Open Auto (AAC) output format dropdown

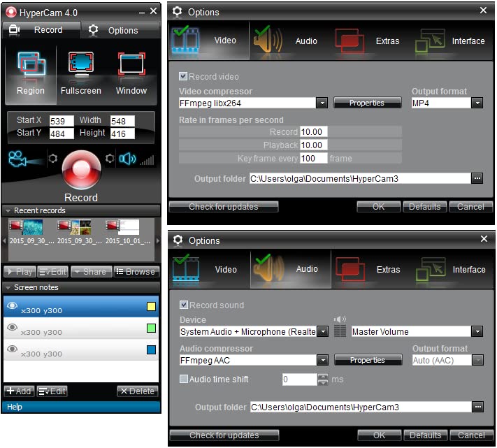coord(477,360)
